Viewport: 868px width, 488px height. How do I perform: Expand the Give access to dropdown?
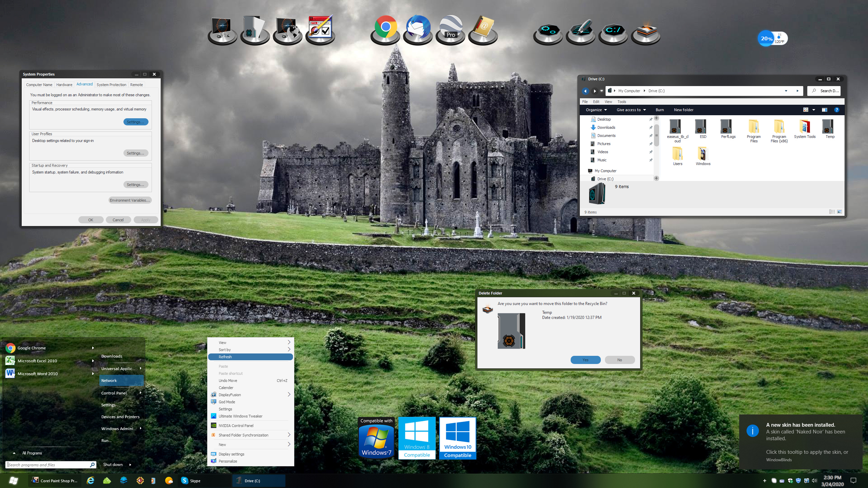[x=631, y=110]
